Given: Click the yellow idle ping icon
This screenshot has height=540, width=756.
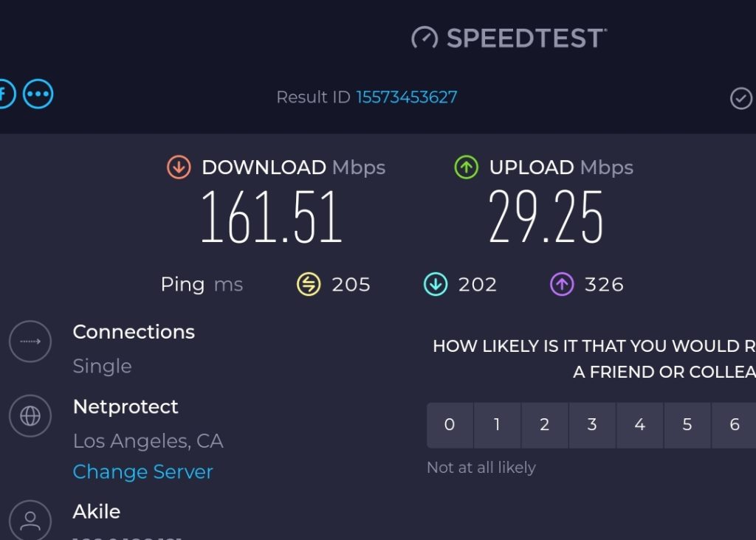Looking at the screenshot, I should tap(309, 284).
